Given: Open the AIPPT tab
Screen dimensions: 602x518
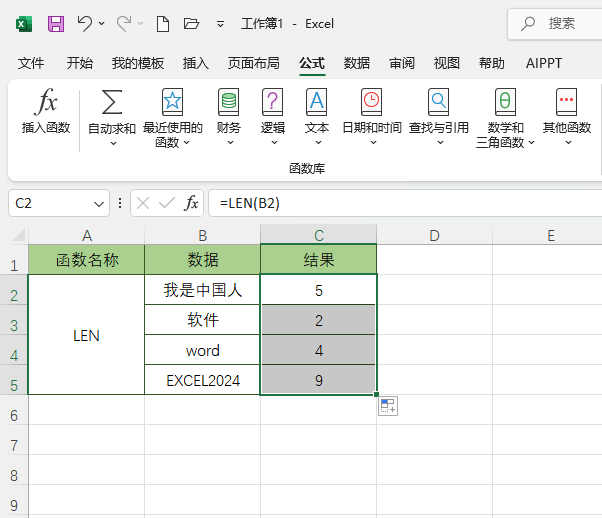Looking at the screenshot, I should coord(544,63).
